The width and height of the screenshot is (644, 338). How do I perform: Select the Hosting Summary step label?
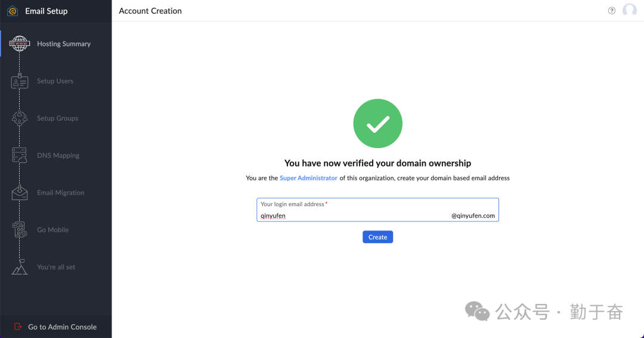(64, 44)
